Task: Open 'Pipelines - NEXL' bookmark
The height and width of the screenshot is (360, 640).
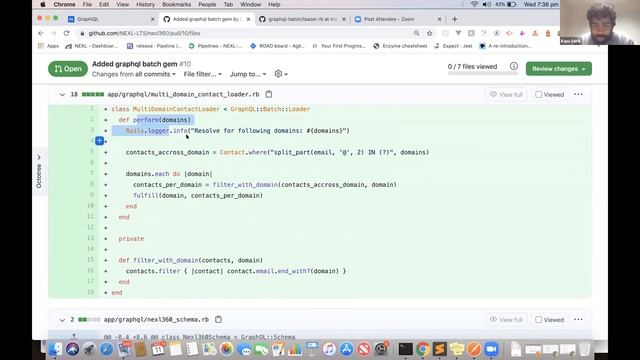Action: click(x=215, y=46)
